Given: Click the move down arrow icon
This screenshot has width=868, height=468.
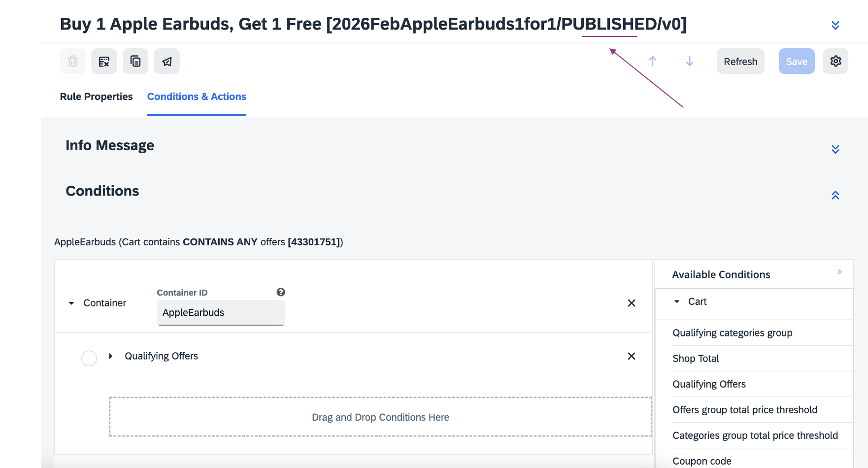Looking at the screenshot, I should [690, 61].
